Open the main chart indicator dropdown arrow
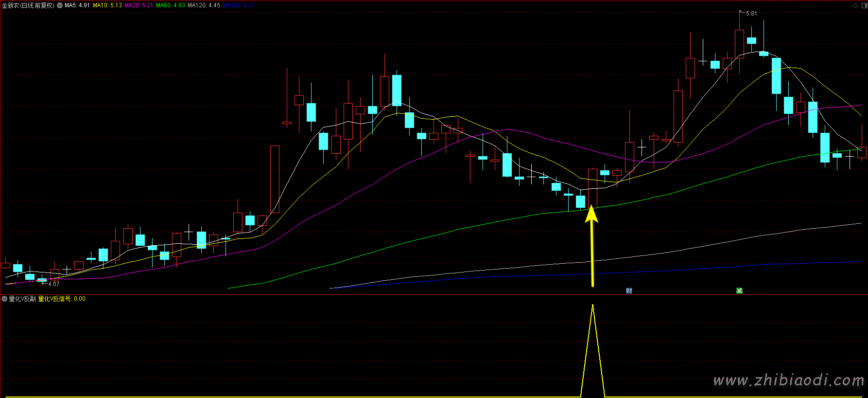This screenshot has height=398, width=868. coord(60,5)
